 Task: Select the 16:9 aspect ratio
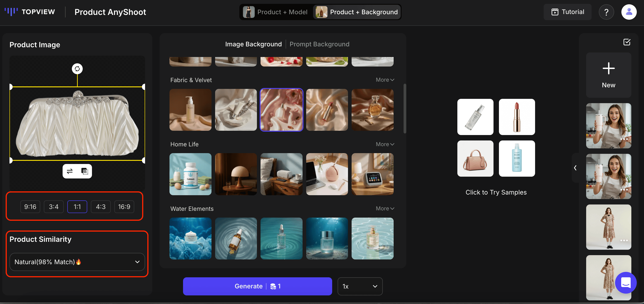(124, 207)
